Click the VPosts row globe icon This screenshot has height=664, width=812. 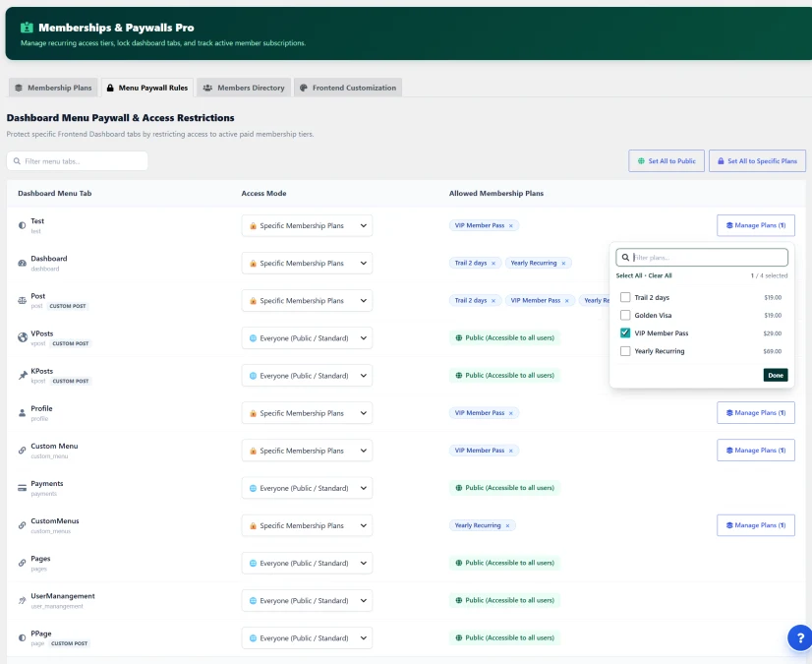click(x=23, y=337)
